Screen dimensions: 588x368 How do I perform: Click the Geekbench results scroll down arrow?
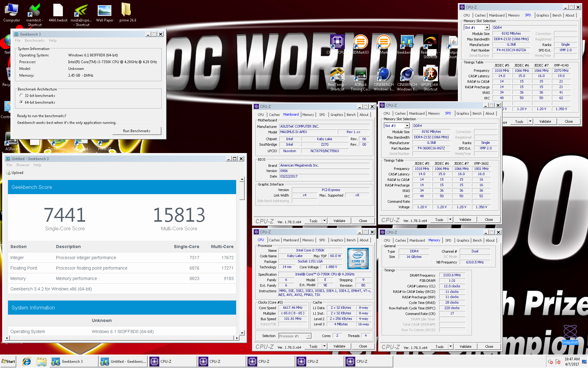click(242, 333)
